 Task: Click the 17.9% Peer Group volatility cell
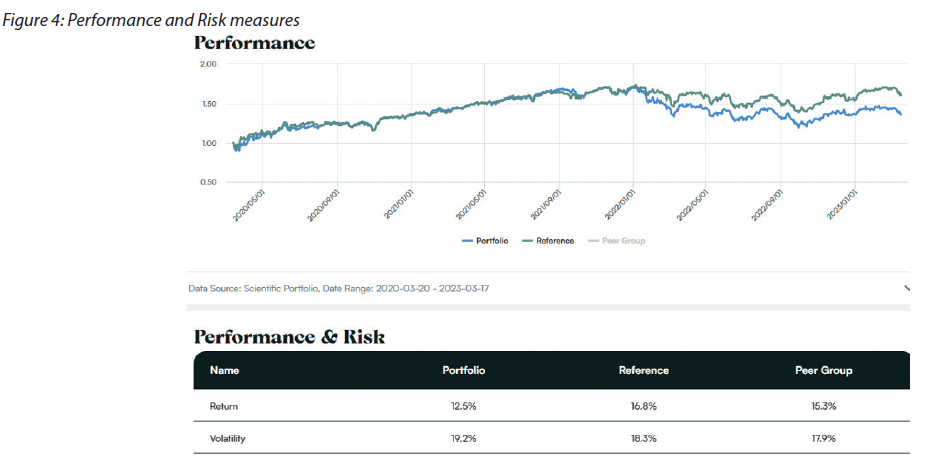click(823, 438)
